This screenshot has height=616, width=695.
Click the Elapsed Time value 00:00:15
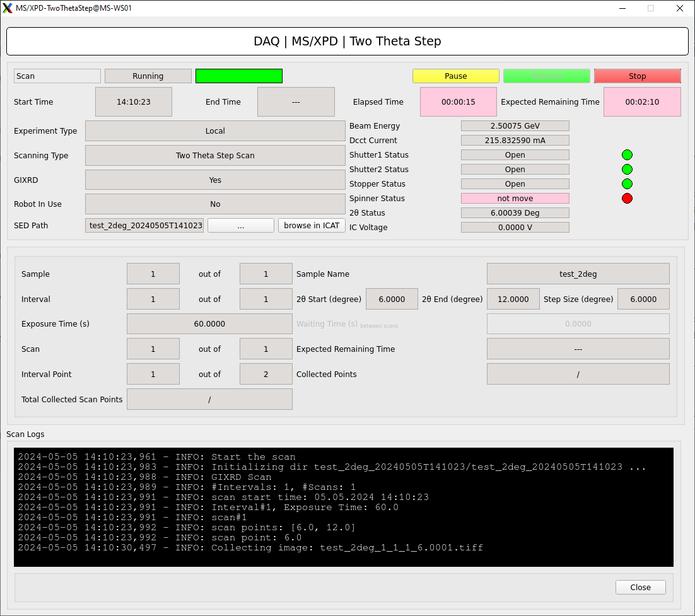(458, 102)
